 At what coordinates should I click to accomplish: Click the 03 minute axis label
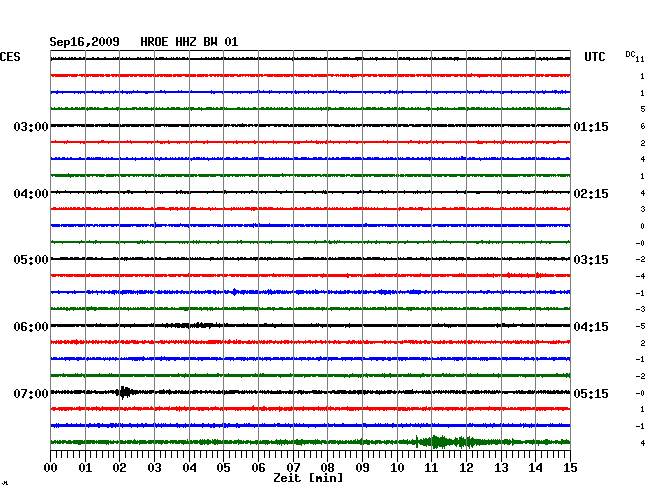coord(154,468)
